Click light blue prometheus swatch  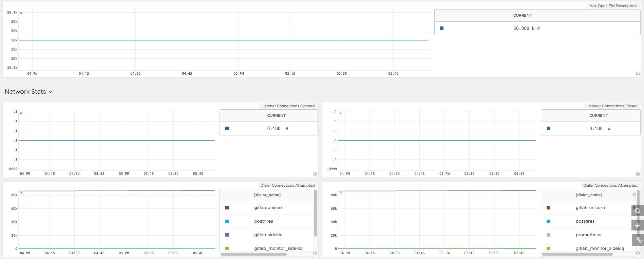coord(548,235)
